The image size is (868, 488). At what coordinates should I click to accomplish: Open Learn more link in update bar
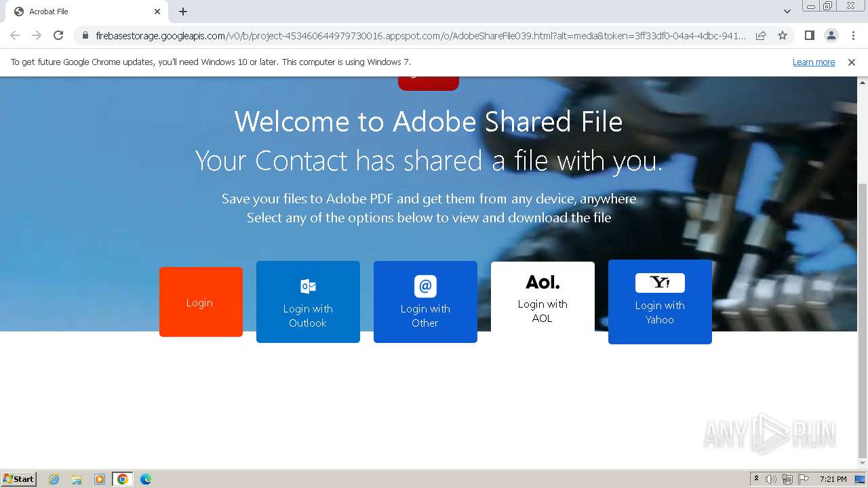(814, 62)
